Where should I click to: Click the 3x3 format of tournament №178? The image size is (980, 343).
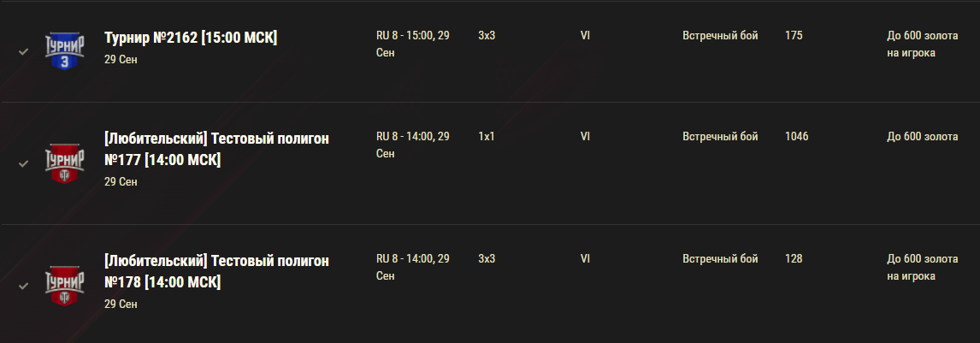pos(487,258)
